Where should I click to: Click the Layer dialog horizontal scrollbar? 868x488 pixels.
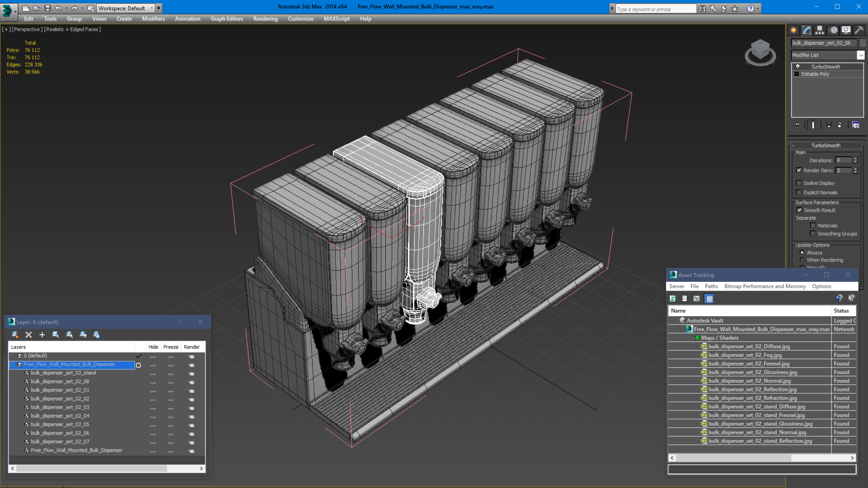pyautogui.click(x=107, y=468)
